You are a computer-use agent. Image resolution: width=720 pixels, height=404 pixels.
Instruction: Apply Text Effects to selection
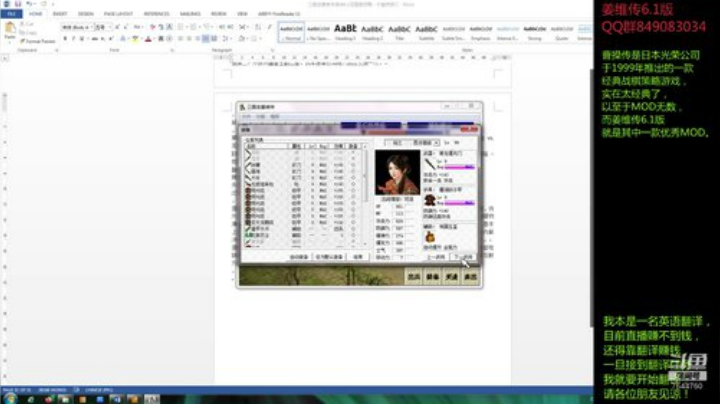coord(123,39)
